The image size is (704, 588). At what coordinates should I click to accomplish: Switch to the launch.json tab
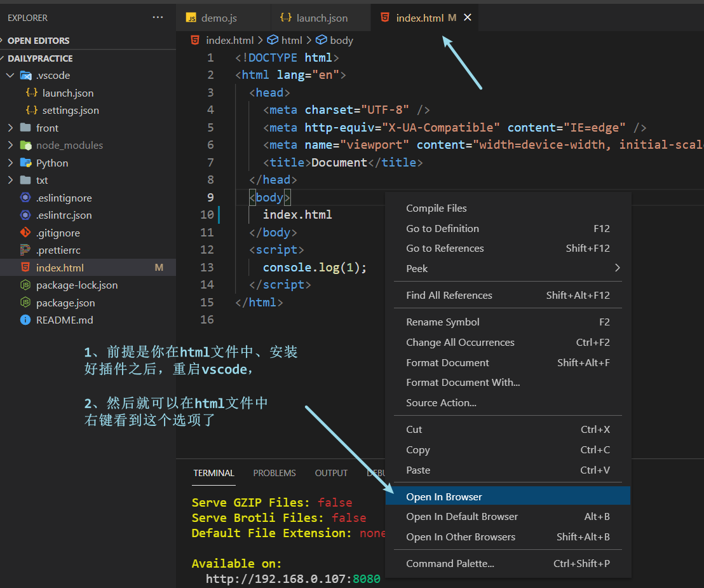click(322, 18)
